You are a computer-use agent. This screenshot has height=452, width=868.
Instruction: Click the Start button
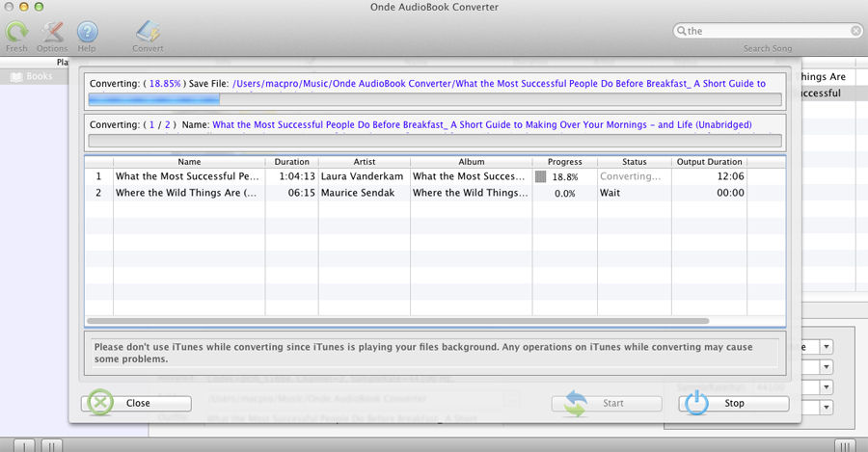(607, 403)
